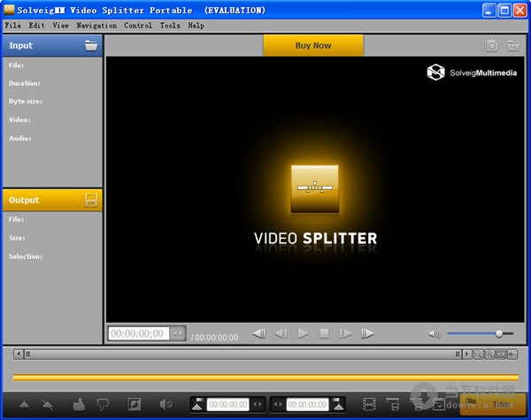
Task: Step forward one frame
Action: 345,333
